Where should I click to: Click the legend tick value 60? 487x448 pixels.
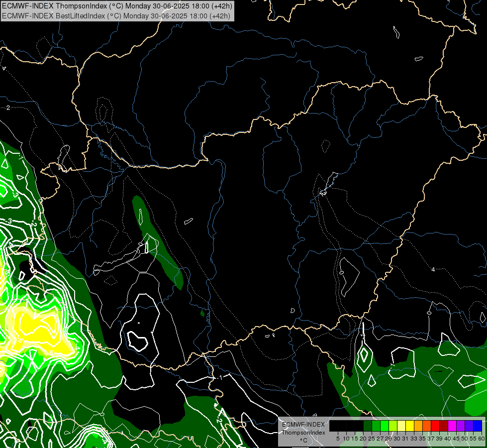coord(482,439)
